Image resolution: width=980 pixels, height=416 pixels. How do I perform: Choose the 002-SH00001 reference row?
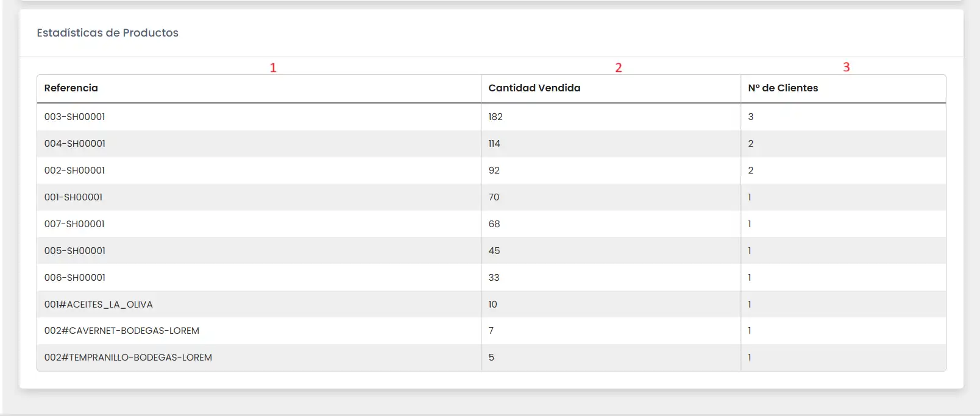point(74,171)
